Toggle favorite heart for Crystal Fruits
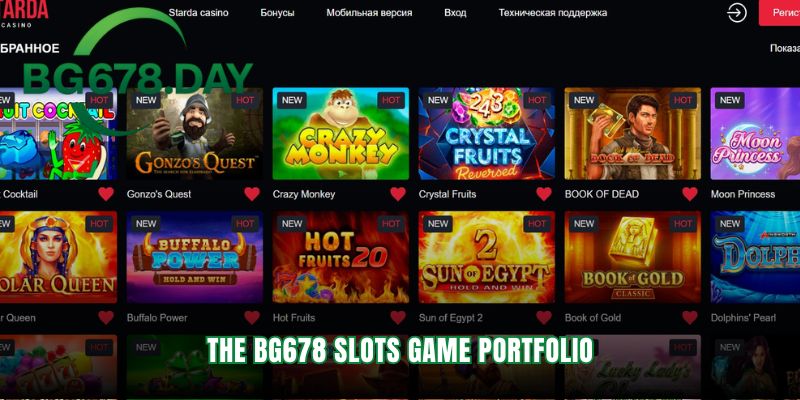 tap(544, 194)
